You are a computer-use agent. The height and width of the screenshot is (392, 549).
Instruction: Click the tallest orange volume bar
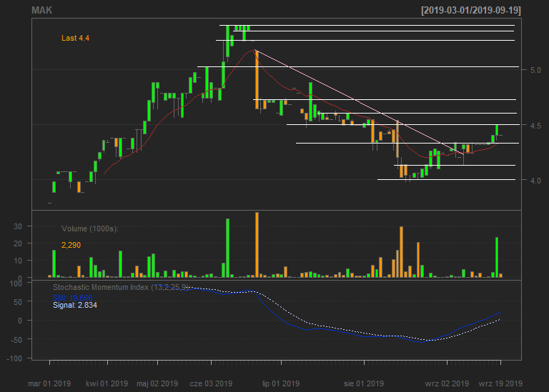click(257, 245)
